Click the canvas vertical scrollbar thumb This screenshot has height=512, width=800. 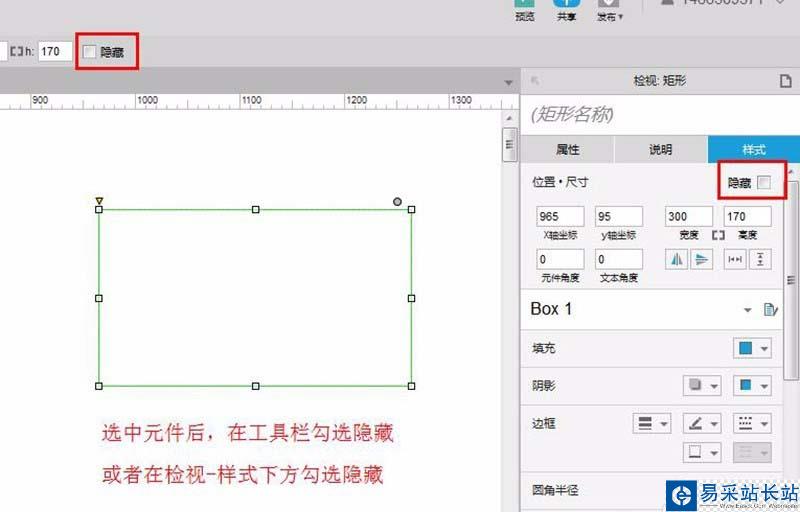[509, 144]
